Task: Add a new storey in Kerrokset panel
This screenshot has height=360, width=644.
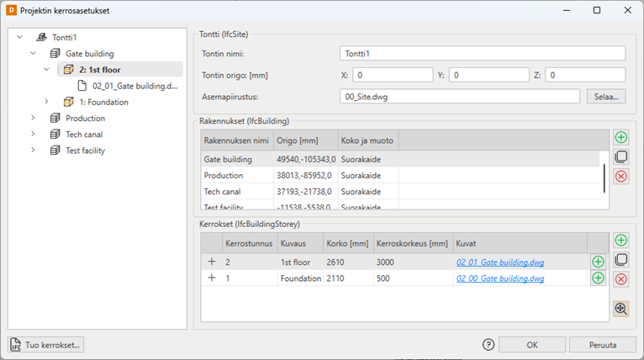Action: click(x=621, y=241)
